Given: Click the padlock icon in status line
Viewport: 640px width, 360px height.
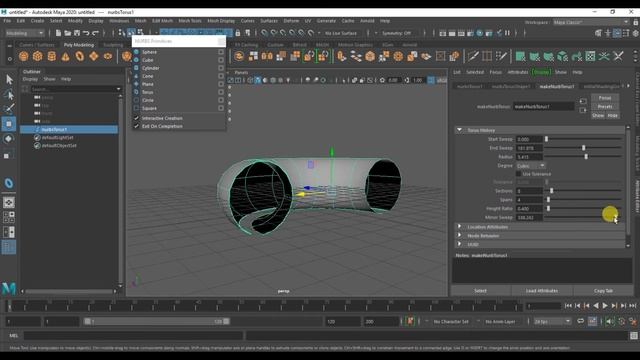Looking at the screenshot, I should (238, 33).
